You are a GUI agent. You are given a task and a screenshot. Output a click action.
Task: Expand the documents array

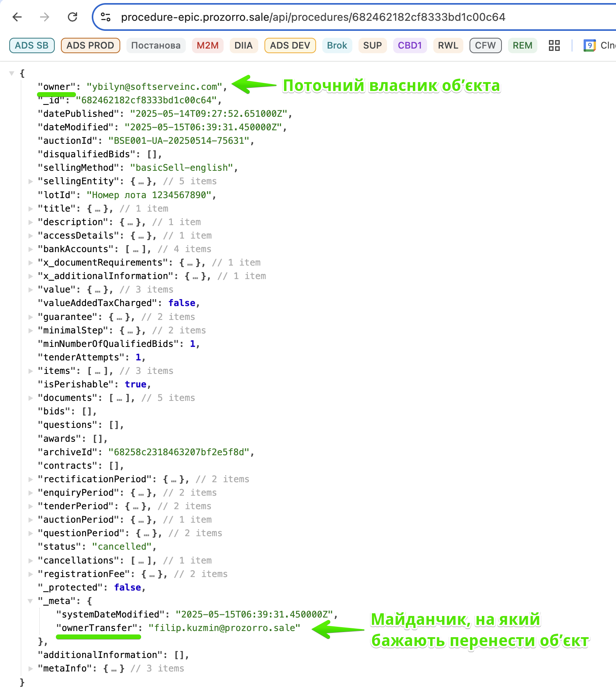click(x=30, y=398)
